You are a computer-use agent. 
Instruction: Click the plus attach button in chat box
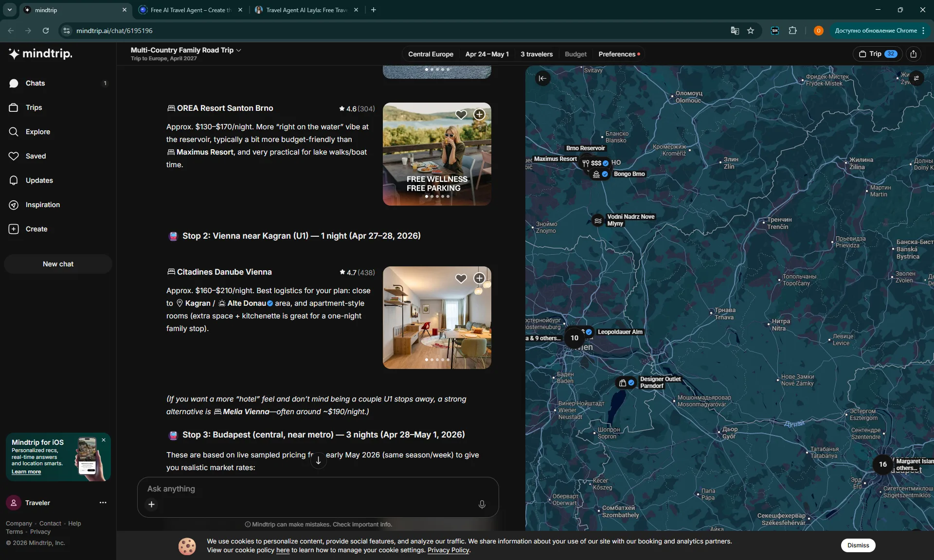(152, 505)
